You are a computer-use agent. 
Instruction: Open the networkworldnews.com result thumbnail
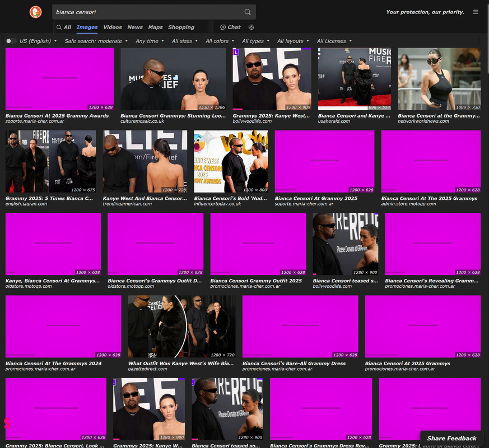[439, 79]
